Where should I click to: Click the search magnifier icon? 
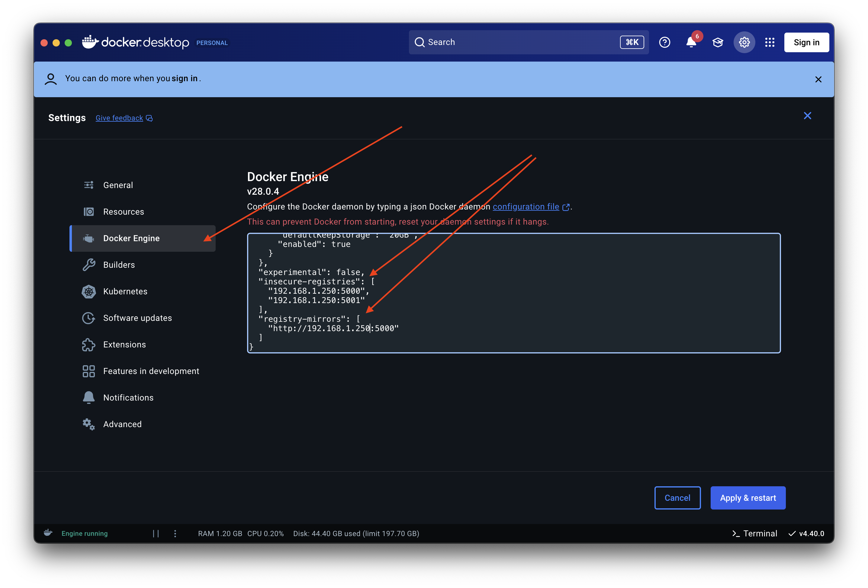point(420,42)
